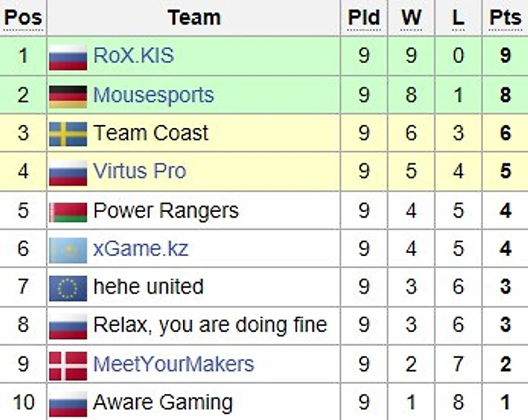Click the Russian flag next to Virtus Pro
Image resolution: width=528 pixels, height=420 pixels.
(x=68, y=173)
